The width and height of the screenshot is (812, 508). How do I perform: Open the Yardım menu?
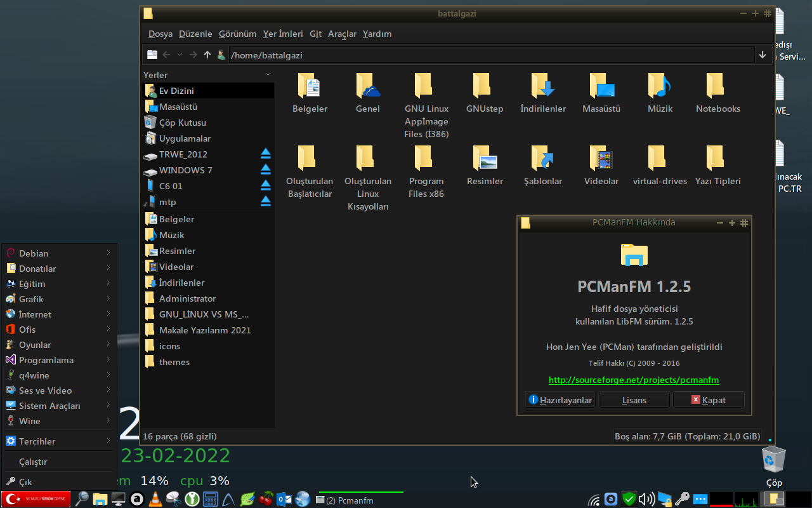tap(377, 34)
